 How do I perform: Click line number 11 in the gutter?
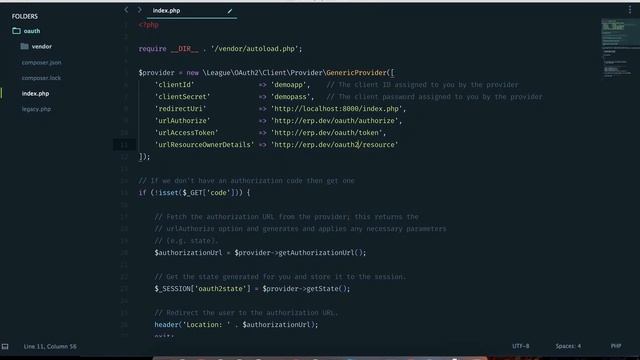(x=124, y=144)
